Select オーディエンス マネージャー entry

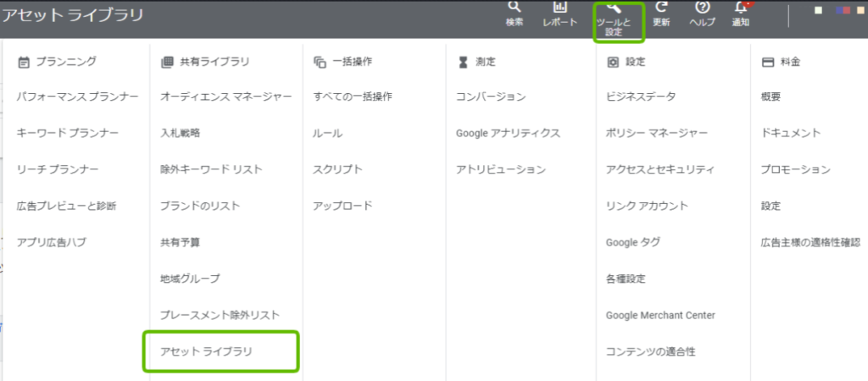click(225, 97)
